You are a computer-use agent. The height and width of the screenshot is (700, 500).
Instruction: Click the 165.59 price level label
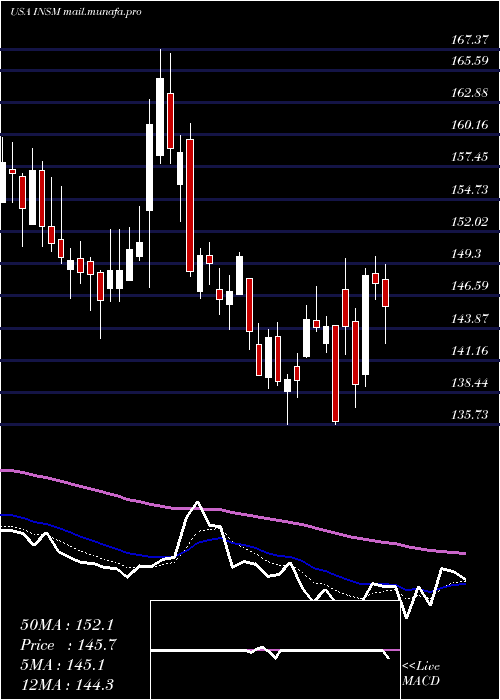(x=469, y=60)
